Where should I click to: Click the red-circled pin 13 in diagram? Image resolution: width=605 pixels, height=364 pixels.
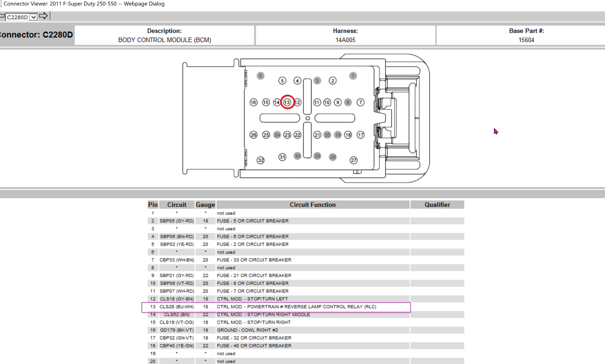[x=287, y=102]
